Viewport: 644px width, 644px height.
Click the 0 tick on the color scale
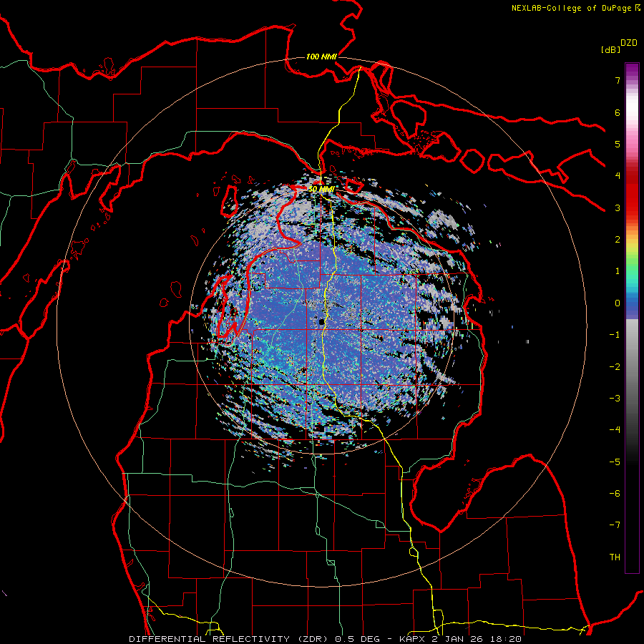pos(618,303)
